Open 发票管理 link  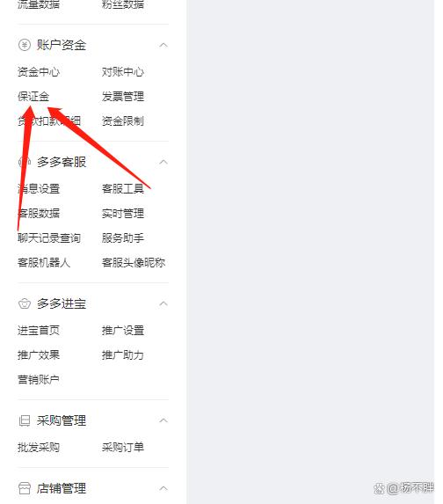click(123, 97)
